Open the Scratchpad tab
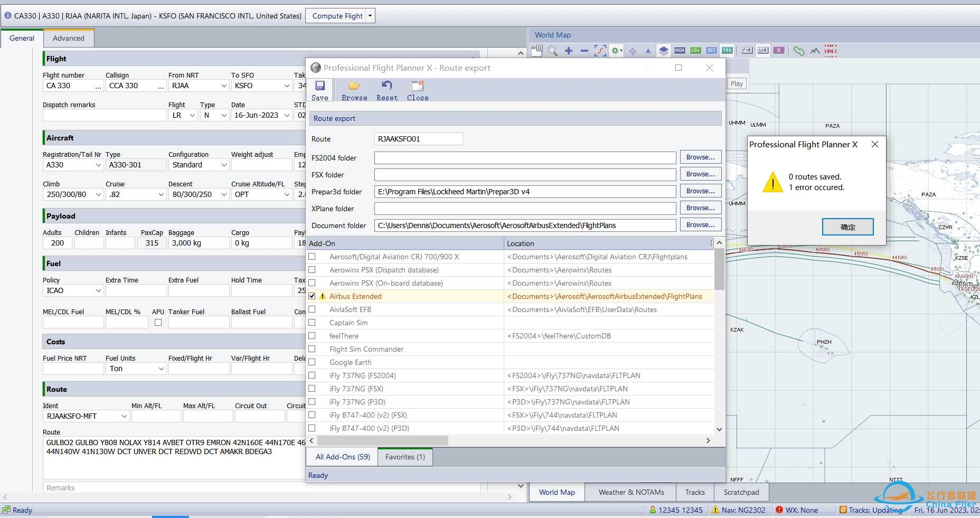 tap(741, 492)
